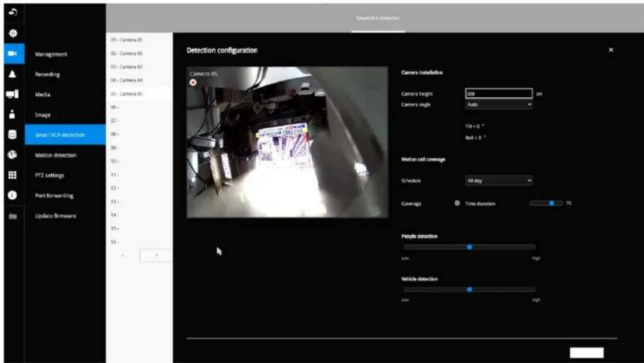This screenshot has height=363, width=644.
Task: Open the settings gear icon in sidebar
Action: (12, 32)
